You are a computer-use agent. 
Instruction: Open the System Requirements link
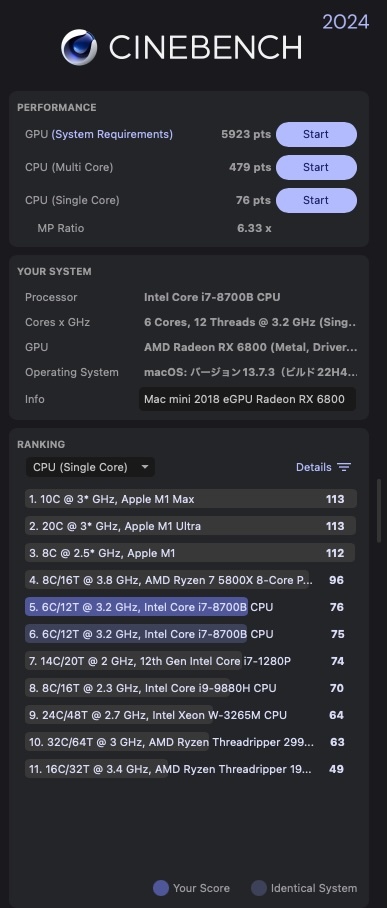tap(112, 134)
